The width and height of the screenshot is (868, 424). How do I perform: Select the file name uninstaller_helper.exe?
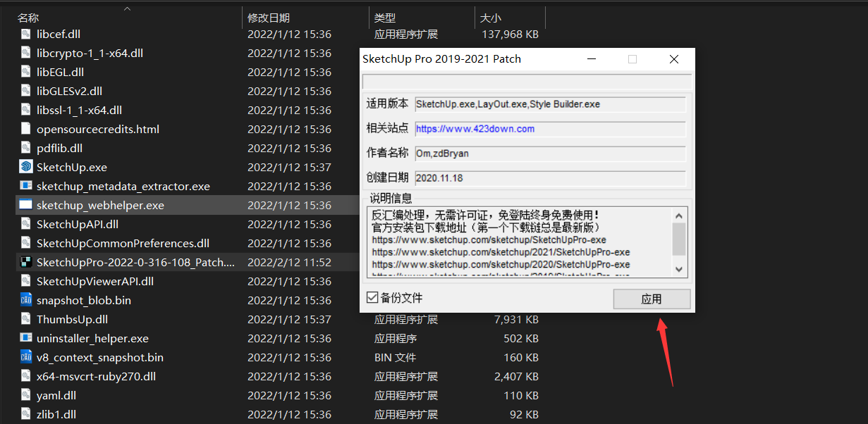(x=92, y=338)
